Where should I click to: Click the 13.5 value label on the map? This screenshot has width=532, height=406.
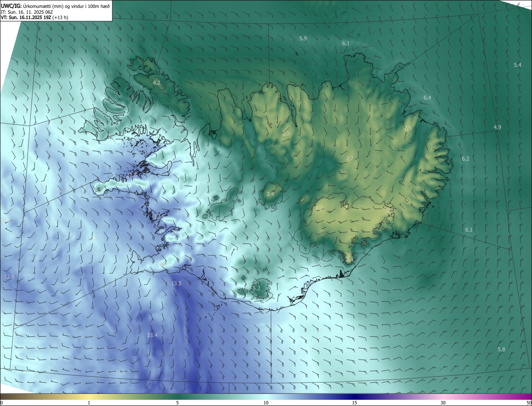(x=176, y=284)
